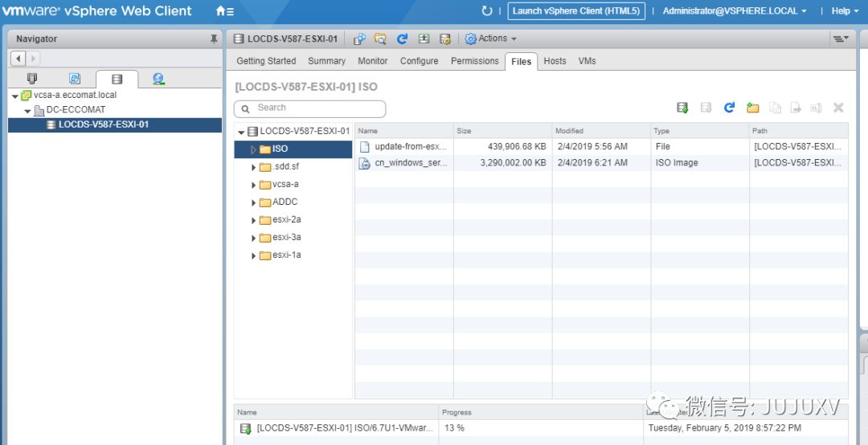Open the Help dropdown menu
Screen dimensions: 868x445
[845, 11]
